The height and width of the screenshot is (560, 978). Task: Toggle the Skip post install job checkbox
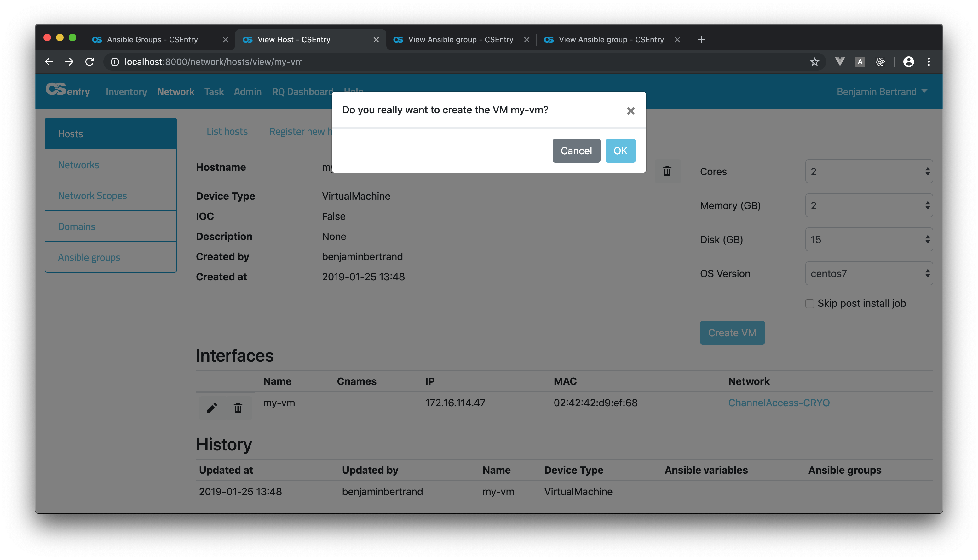pos(809,303)
